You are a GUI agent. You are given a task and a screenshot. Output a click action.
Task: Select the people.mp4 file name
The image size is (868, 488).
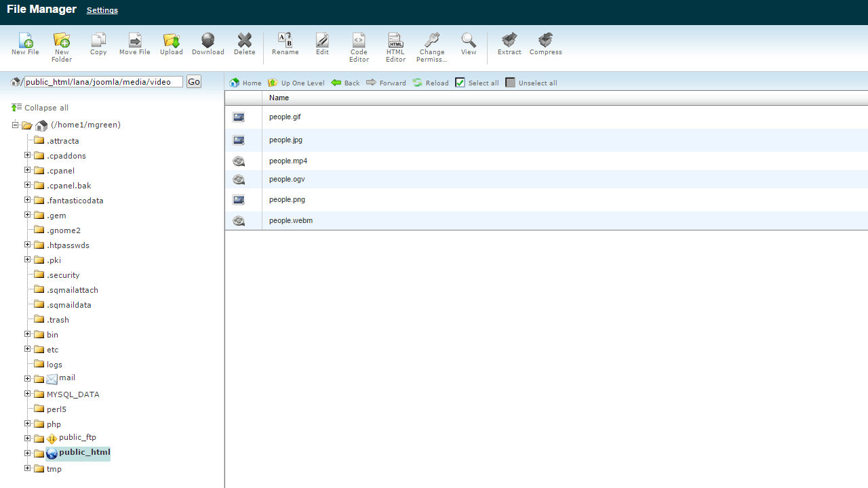pyautogui.click(x=288, y=161)
